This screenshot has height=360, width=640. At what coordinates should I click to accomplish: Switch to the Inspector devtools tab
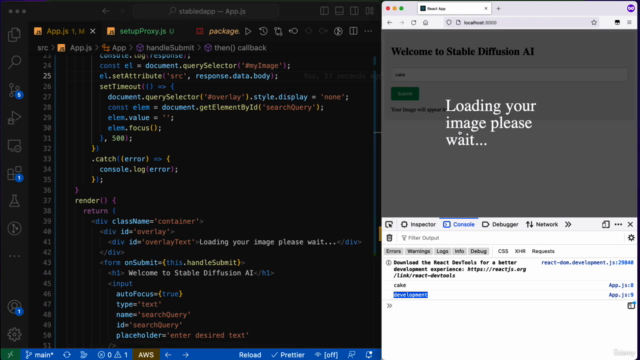[x=418, y=224]
